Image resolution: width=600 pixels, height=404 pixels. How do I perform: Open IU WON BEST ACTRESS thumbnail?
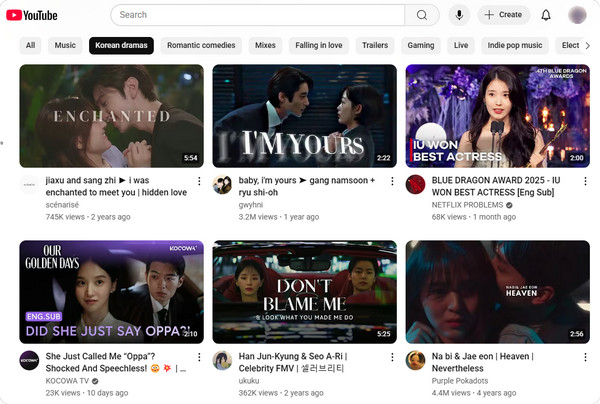coord(497,116)
